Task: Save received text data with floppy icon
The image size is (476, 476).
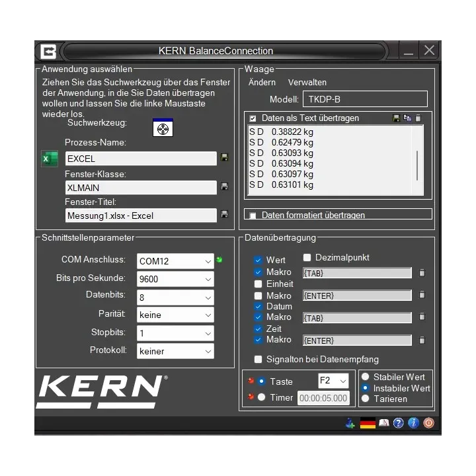Action: [396, 118]
